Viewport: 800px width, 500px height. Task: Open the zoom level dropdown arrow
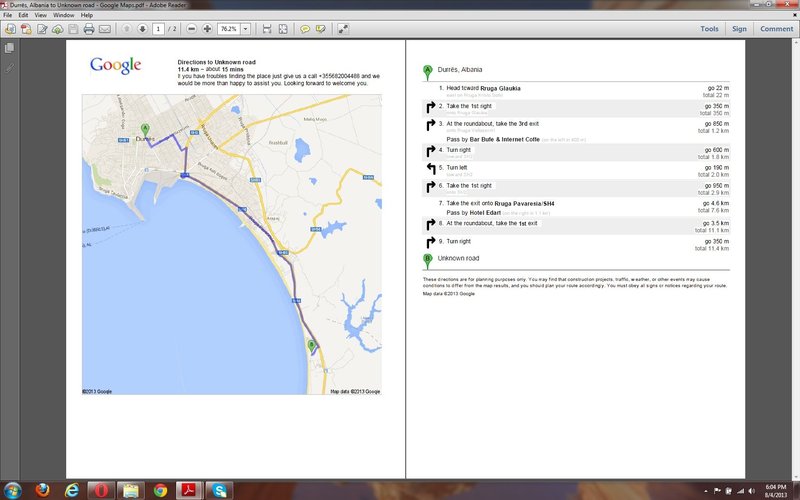245,29
